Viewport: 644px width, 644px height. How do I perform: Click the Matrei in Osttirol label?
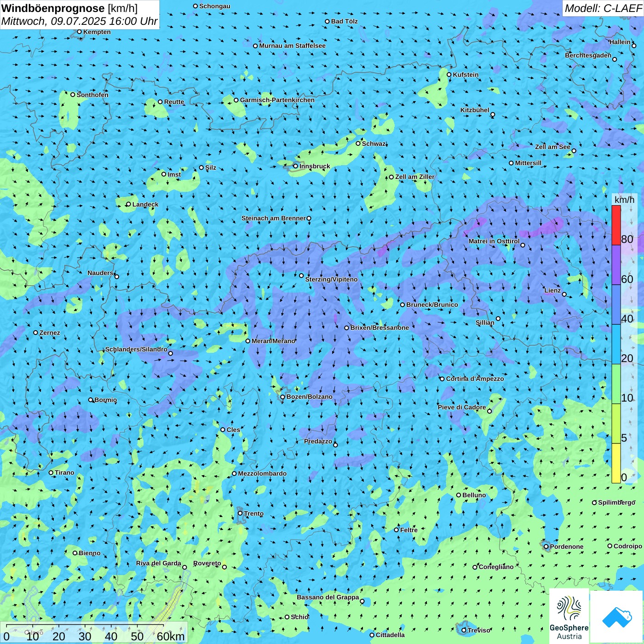(x=494, y=241)
